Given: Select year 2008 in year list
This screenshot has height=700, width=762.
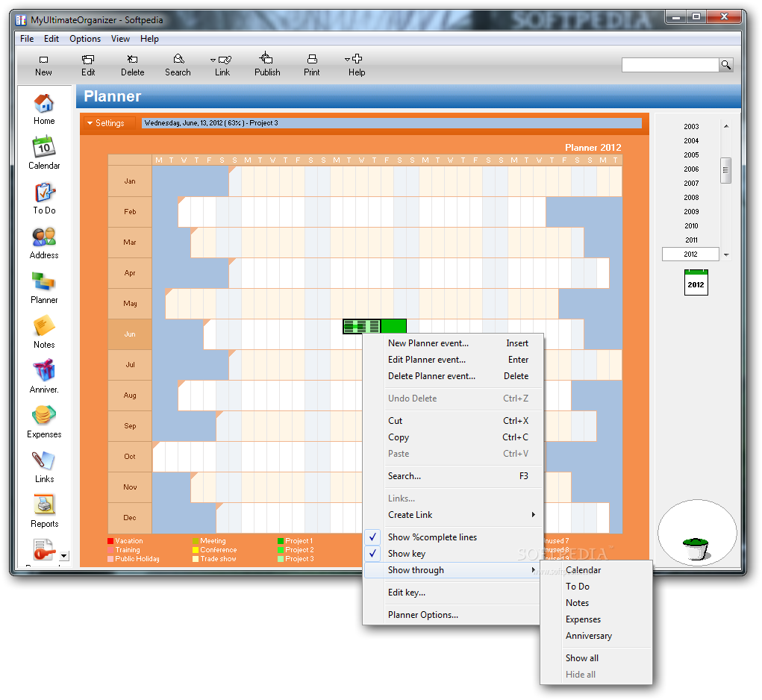Looking at the screenshot, I should [x=691, y=198].
